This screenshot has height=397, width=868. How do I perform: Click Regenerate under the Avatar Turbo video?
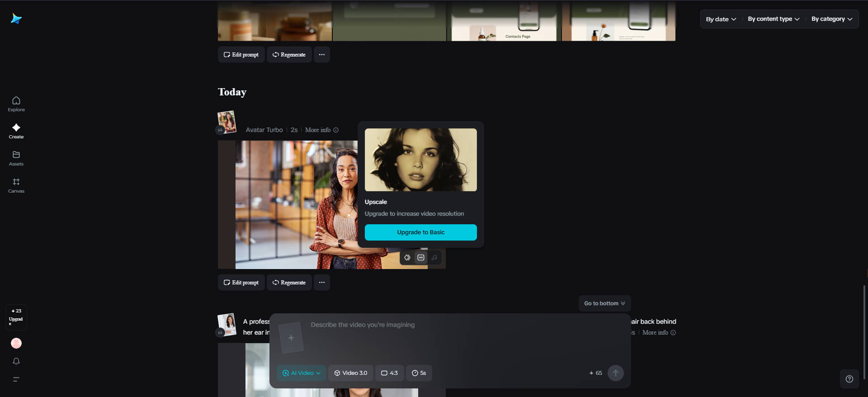tap(289, 283)
